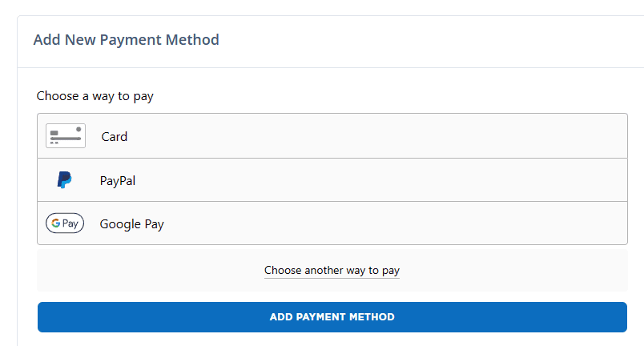Click the colorful G in the Google Pay badge
Image resolution: width=644 pixels, height=346 pixels.
[x=56, y=223]
